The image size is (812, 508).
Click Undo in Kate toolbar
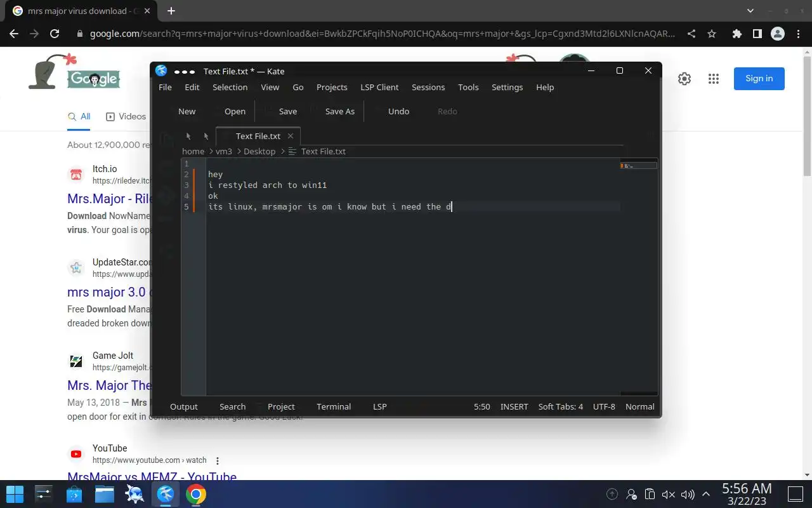(x=398, y=111)
